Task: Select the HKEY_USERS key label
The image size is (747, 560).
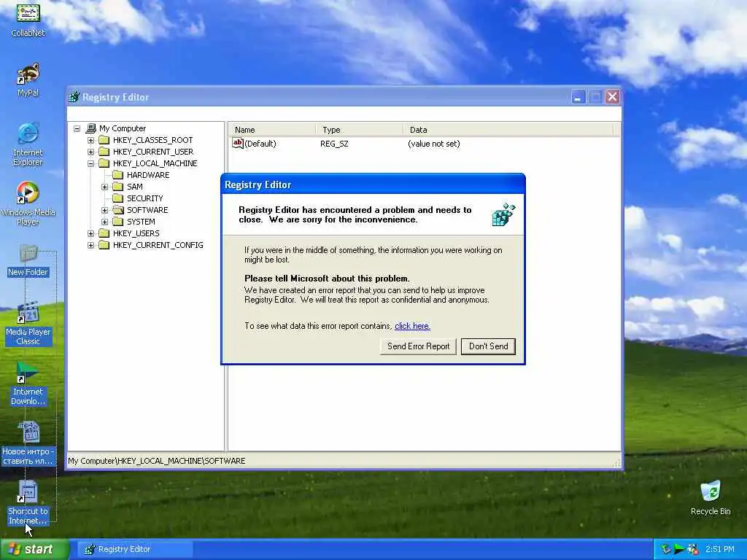Action: (x=136, y=233)
